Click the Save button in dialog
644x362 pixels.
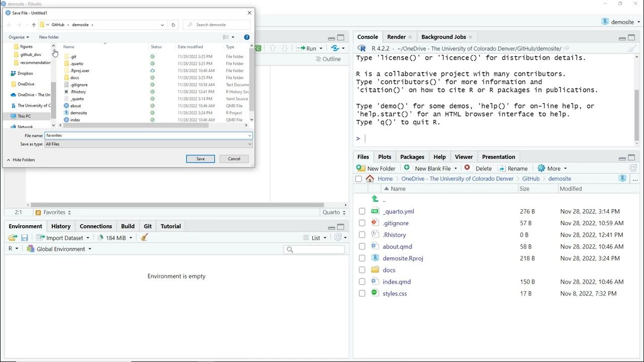point(200,159)
